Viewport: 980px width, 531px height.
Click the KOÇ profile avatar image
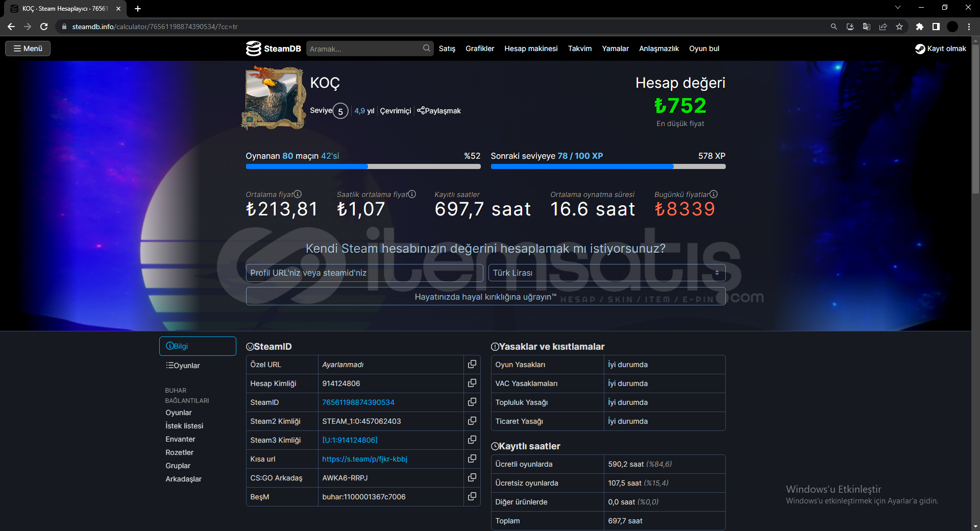[274, 98]
